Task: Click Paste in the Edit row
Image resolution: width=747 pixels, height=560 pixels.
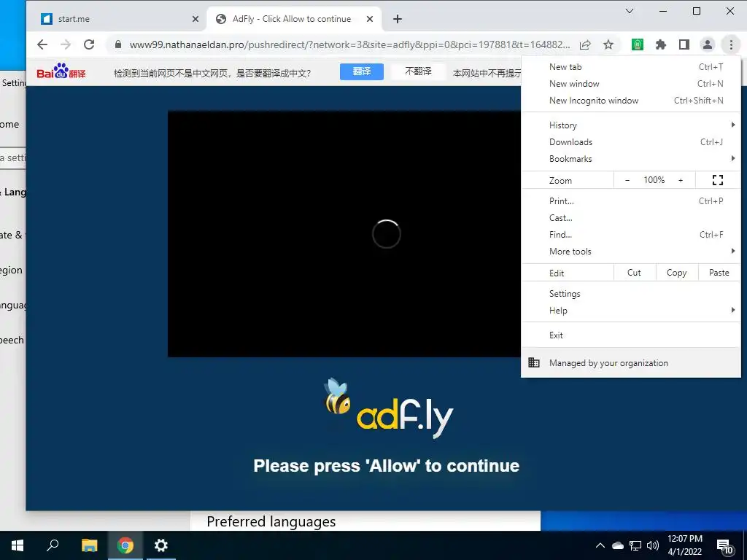Action: click(x=719, y=273)
